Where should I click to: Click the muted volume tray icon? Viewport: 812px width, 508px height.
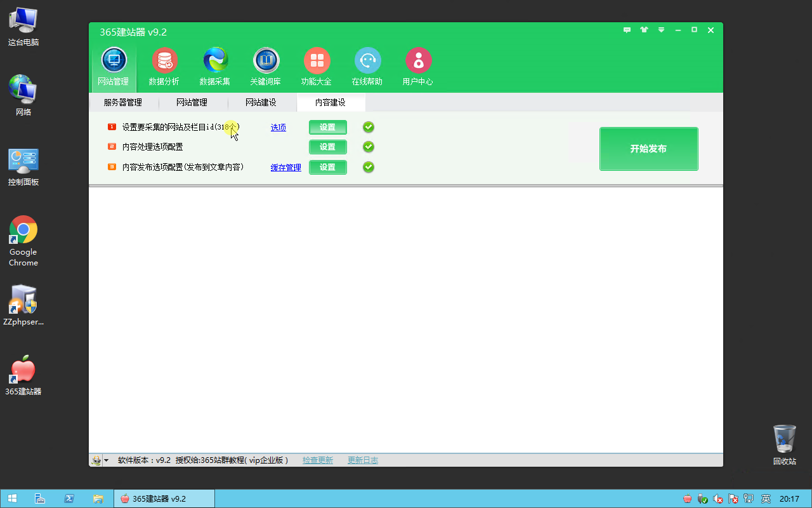point(718,499)
